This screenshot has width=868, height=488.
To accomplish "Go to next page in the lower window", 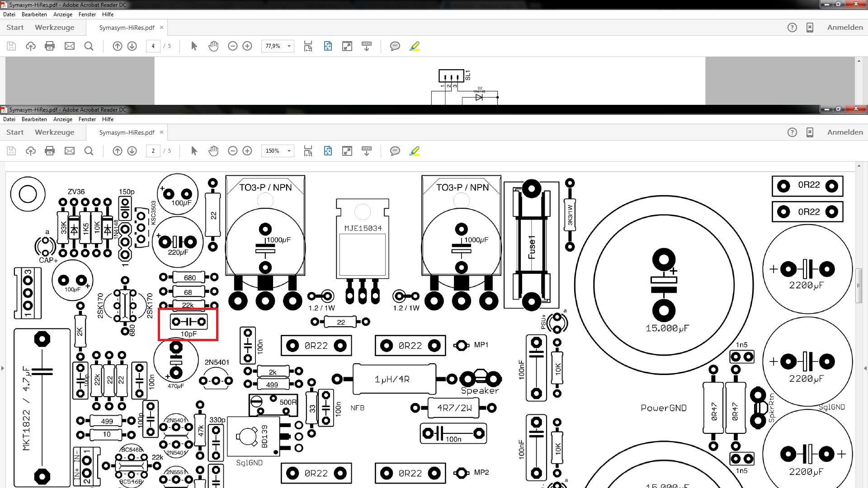I will pyautogui.click(x=132, y=151).
